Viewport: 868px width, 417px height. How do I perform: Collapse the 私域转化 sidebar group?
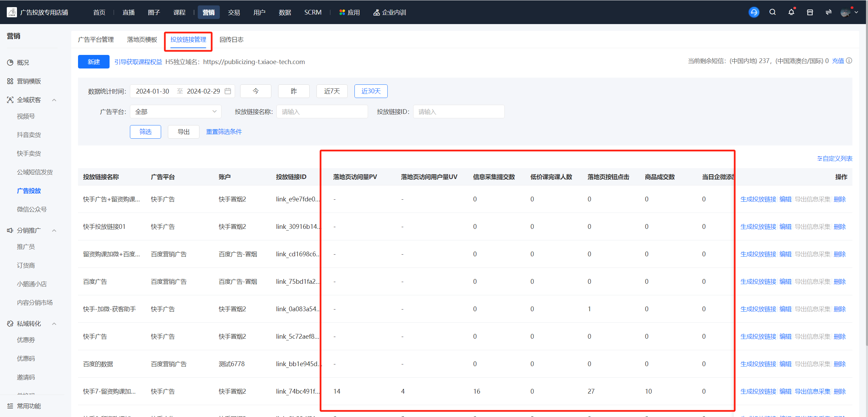pos(54,324)
